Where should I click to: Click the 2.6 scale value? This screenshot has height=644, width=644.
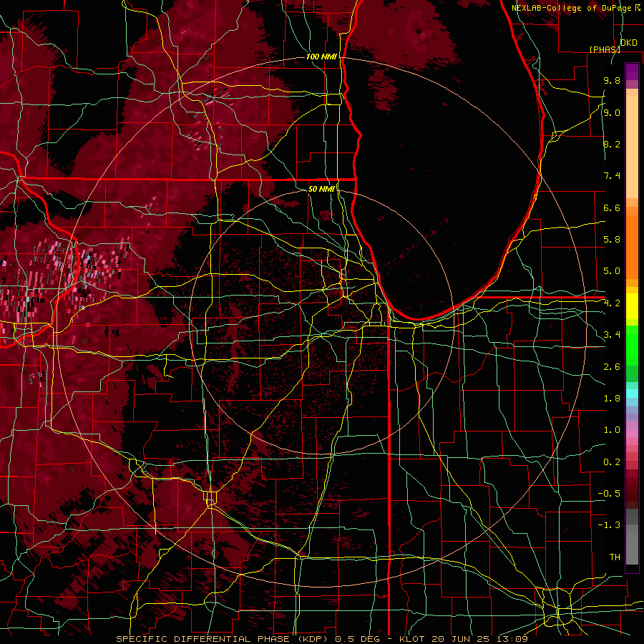tap(612, 367)
